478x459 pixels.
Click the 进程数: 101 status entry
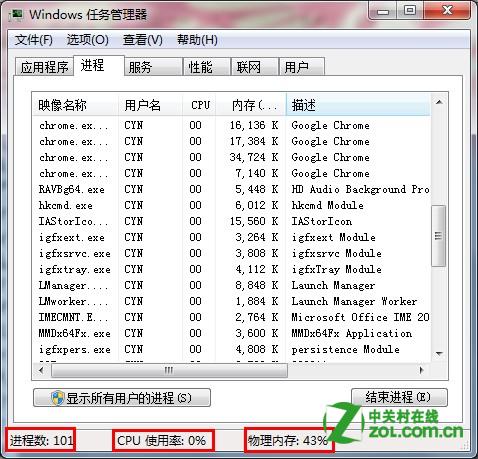pyautogui.click(x=41, y=440)
